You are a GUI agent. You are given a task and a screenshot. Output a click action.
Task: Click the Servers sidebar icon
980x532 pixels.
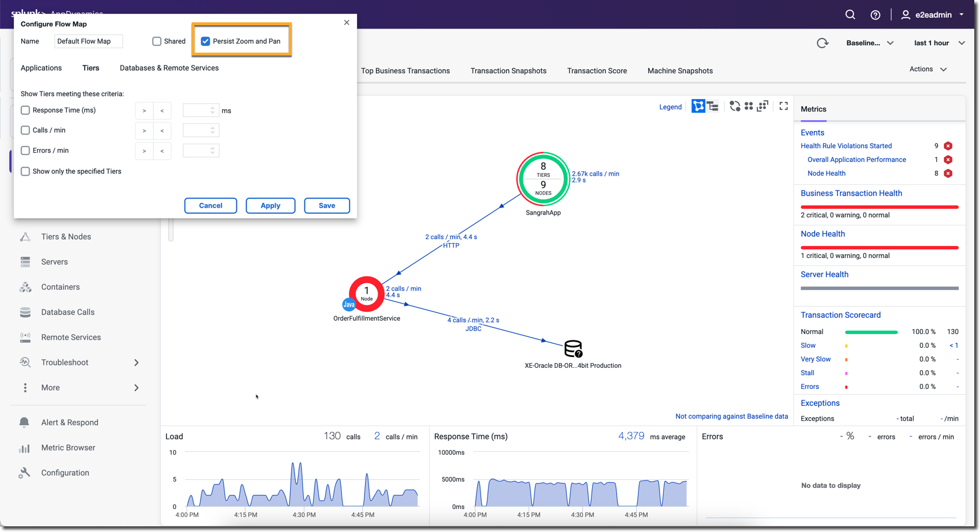[x=25, y=262]
